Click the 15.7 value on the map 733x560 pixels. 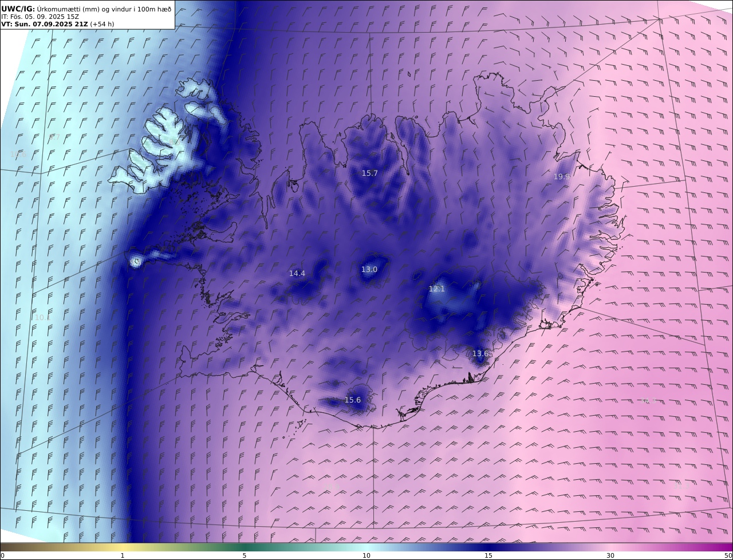pos(369,173)
